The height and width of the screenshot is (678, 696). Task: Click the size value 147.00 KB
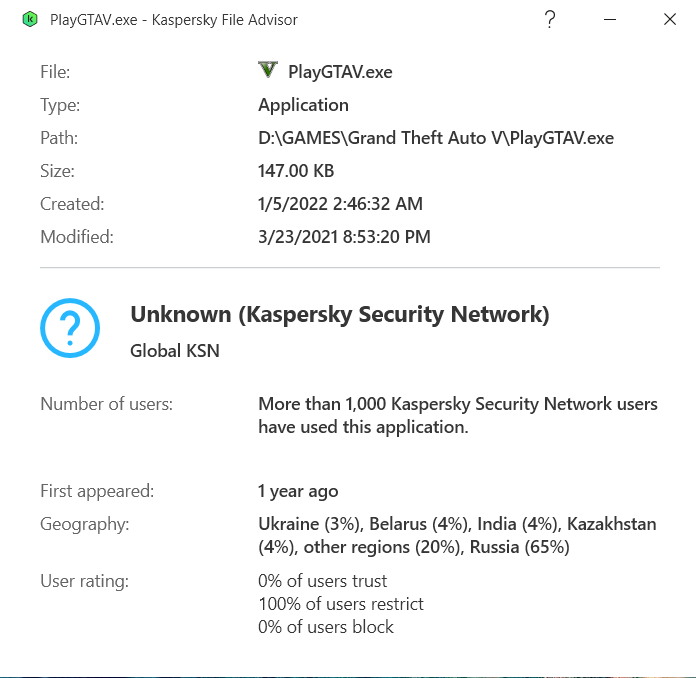(x=296, y=171)
